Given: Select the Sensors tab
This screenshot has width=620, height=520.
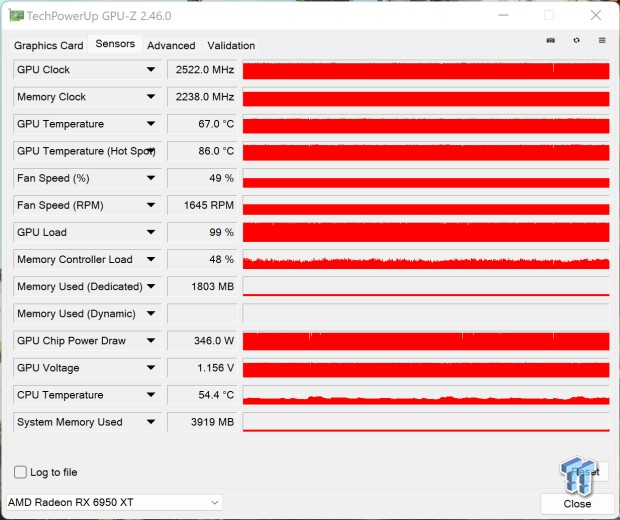Looking at the screenshot, I should (115, 43).
